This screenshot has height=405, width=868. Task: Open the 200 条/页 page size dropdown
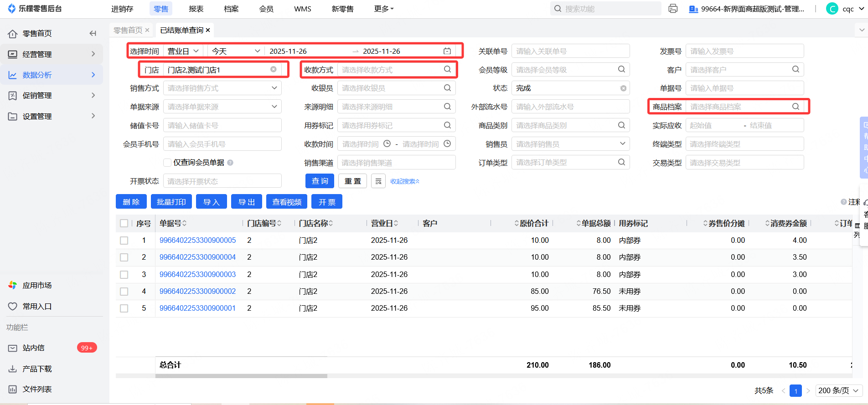coord(838,390)
